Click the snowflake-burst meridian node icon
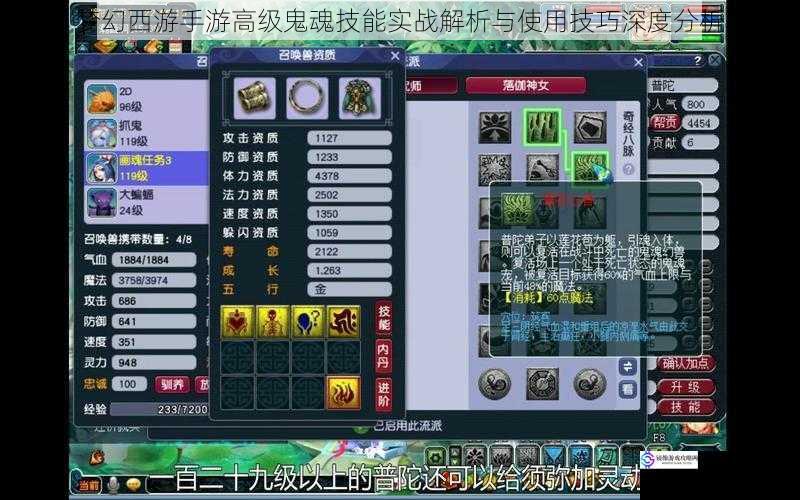This screenshot has height=500, width=800. coord(495,169)
